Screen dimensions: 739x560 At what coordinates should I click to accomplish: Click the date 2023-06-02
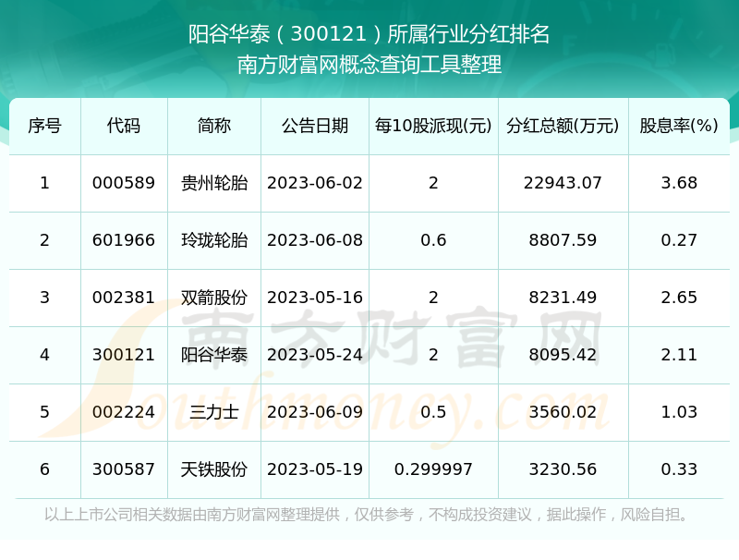315,183
